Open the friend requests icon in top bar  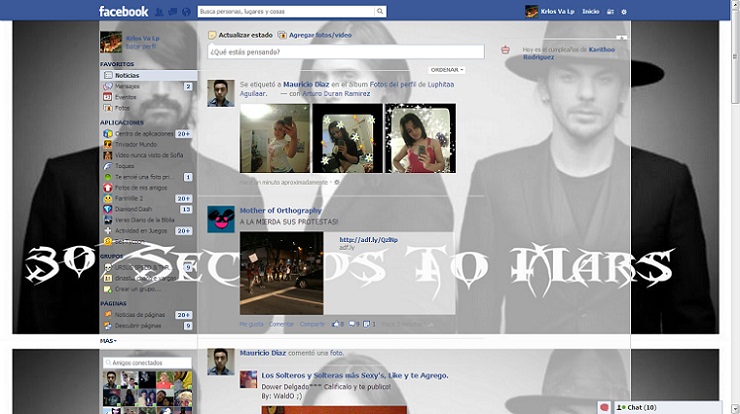(159, 12)
